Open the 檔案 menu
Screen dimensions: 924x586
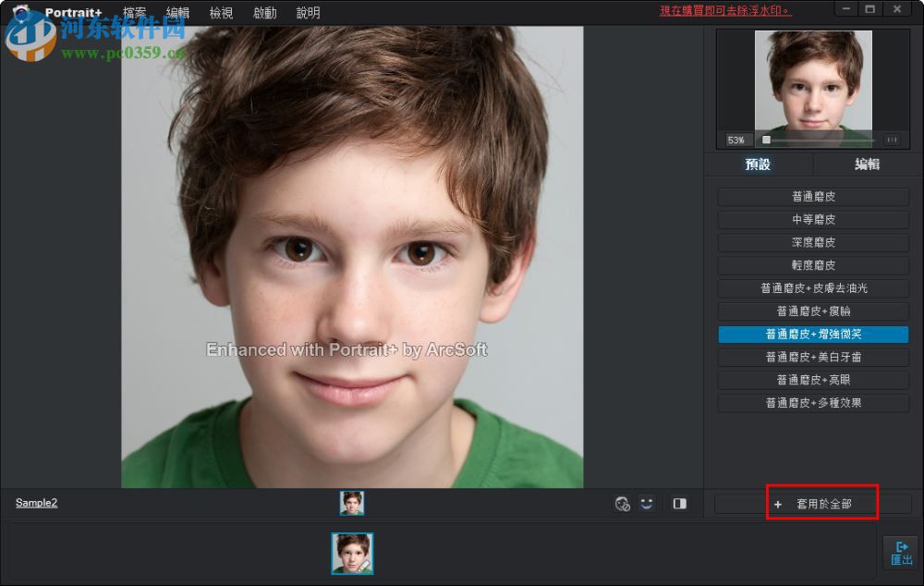[134, 12]
